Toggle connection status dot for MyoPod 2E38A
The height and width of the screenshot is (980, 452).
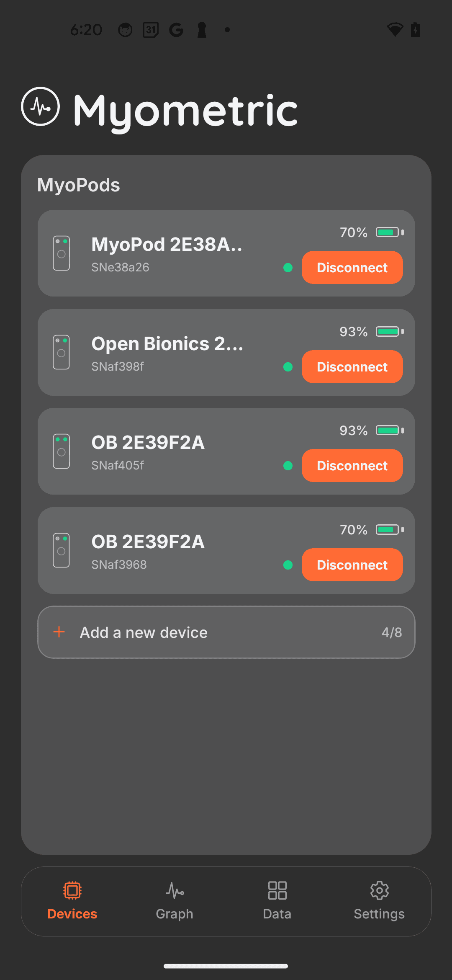point(288,267)
